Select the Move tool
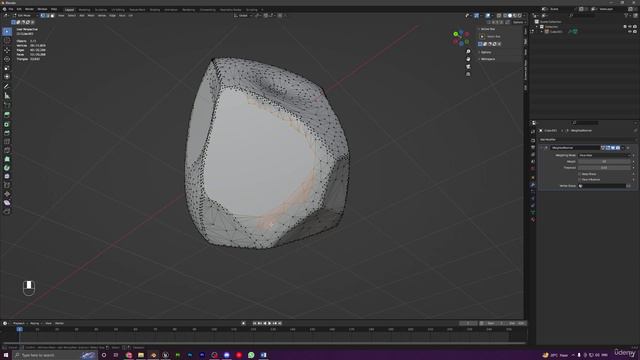This screenshot has width=640, height=360. pyautogui.click(x=7, y=50)
